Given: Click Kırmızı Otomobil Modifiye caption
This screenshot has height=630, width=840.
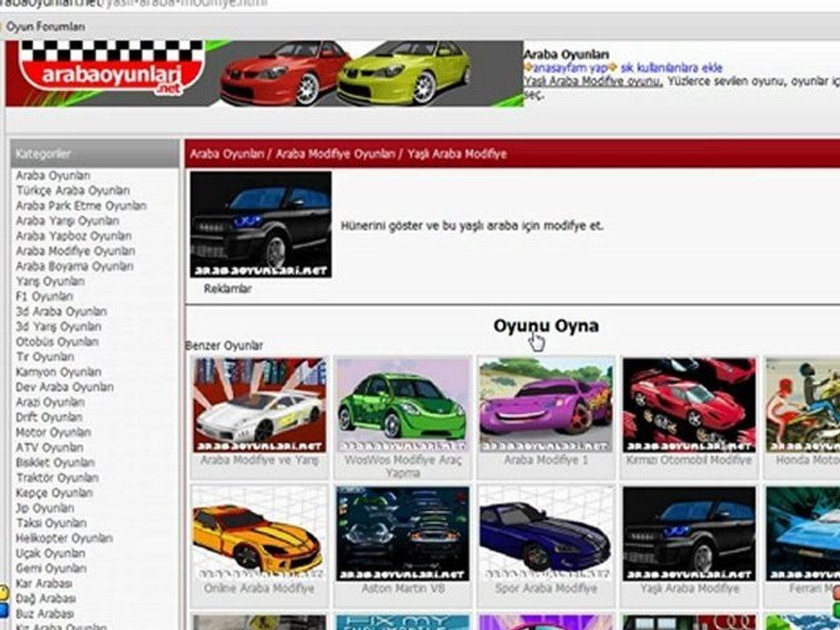Looking at the screenshot, I should 689,460.
